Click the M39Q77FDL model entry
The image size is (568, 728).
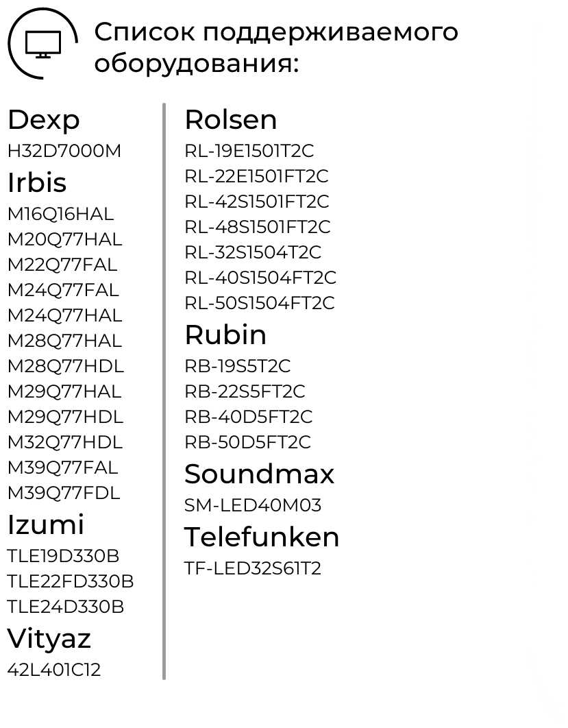click(64, 493)
